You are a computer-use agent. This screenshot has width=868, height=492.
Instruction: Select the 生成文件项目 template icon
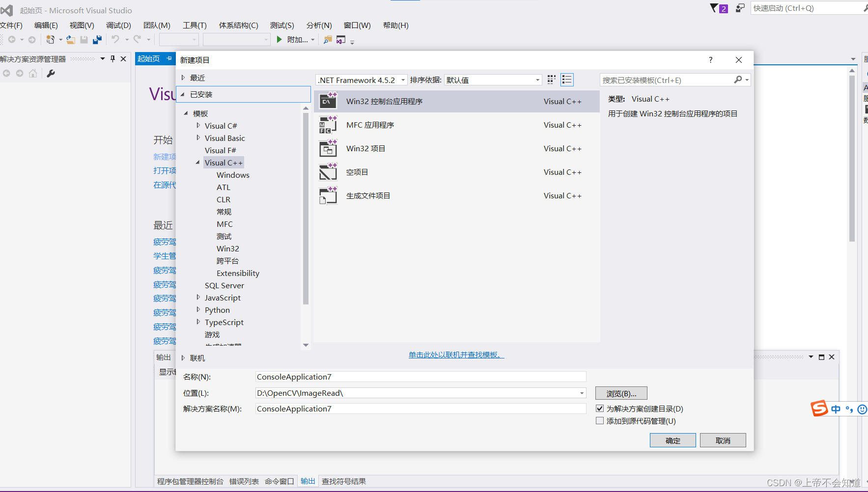coord(328,195)
